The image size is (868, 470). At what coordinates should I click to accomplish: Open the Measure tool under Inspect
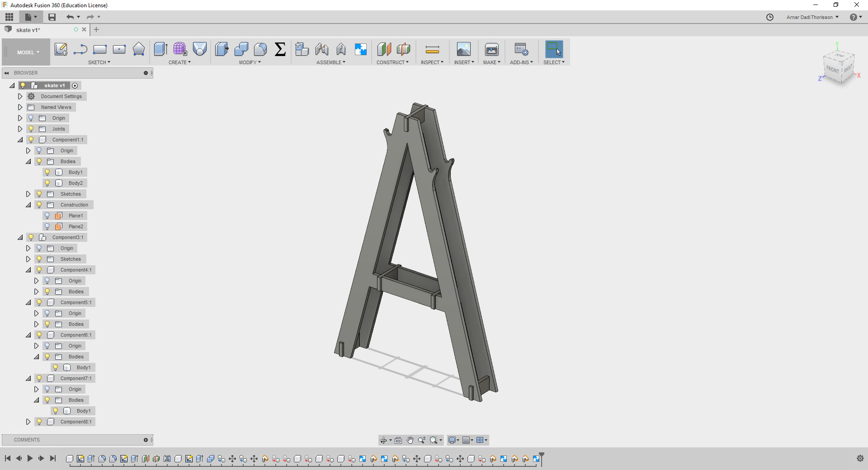pyautogui.click(x=432, y=49)
